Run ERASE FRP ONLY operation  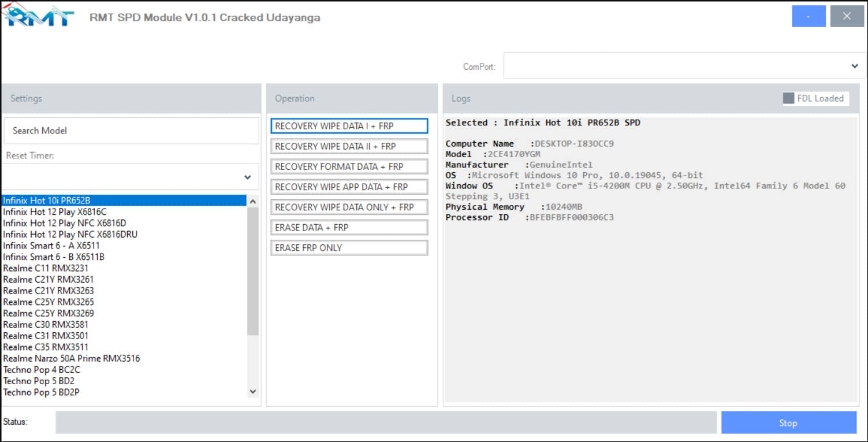(x=349, y=247)
